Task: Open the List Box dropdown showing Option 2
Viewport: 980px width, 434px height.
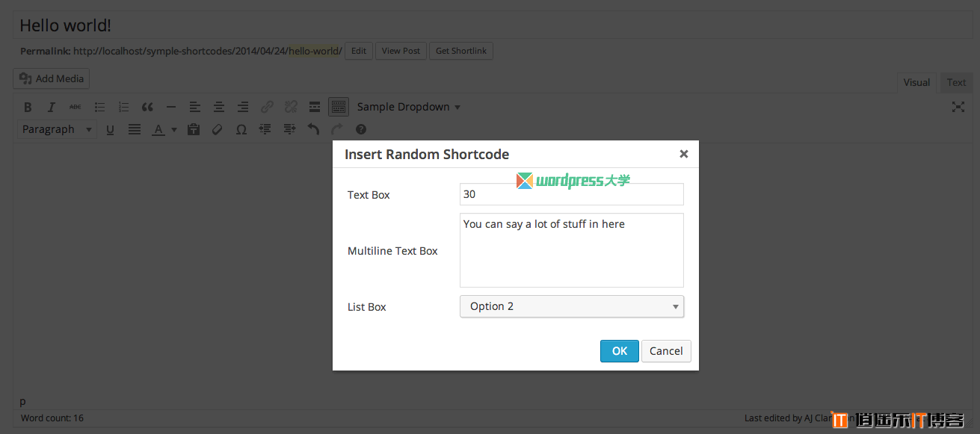Action: (572, 306)
